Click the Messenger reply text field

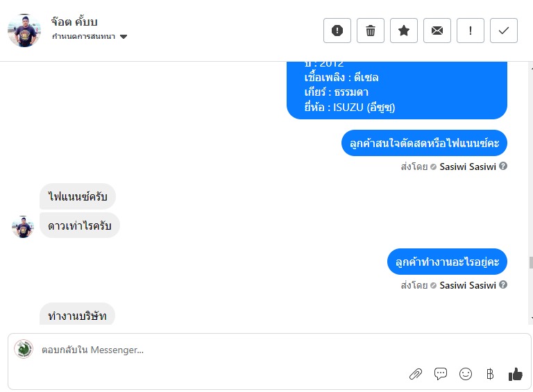(x=208, y=350)
